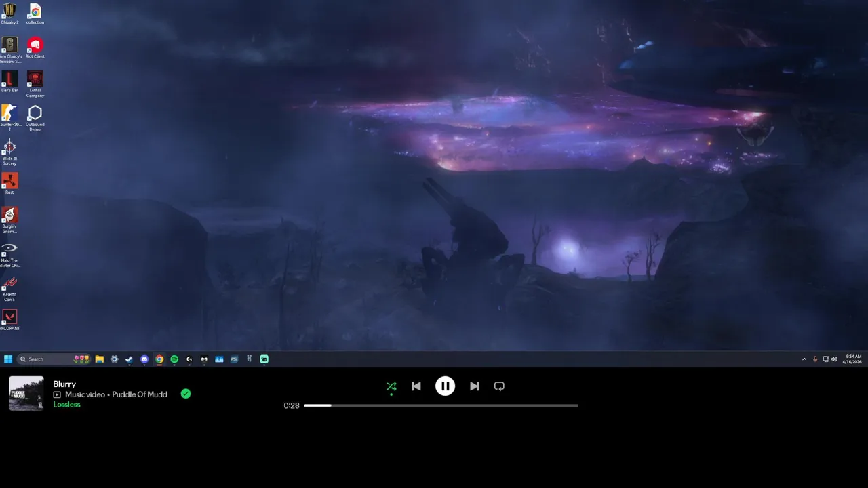Toggle the repeat button
The height and width of the screenshot is (488, 868).
(x=499, y=386)
